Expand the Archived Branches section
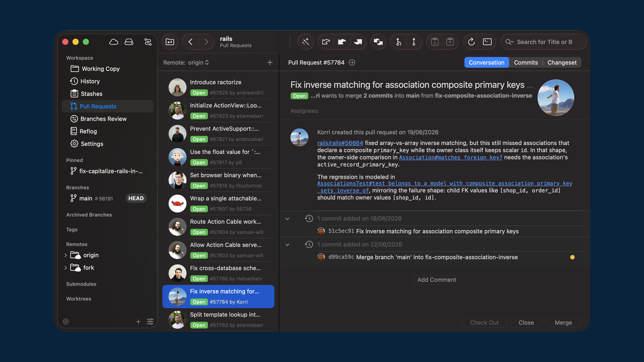 point(89,215)
